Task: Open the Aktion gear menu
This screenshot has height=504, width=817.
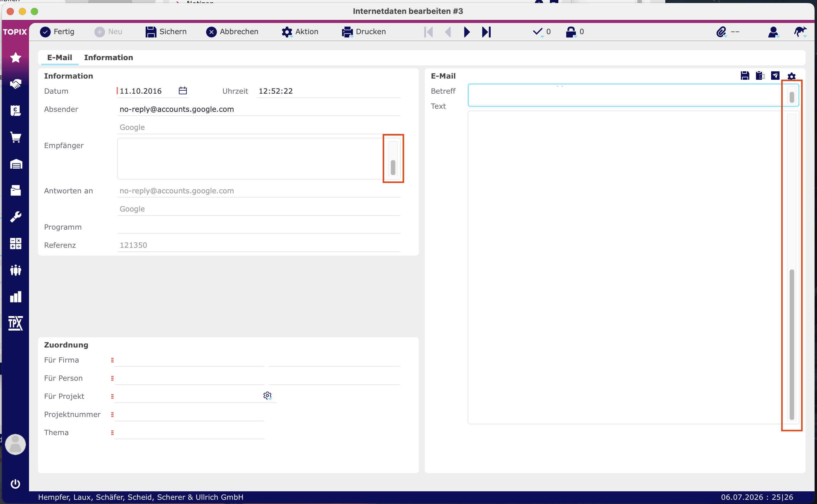Action: click(300, 32)
